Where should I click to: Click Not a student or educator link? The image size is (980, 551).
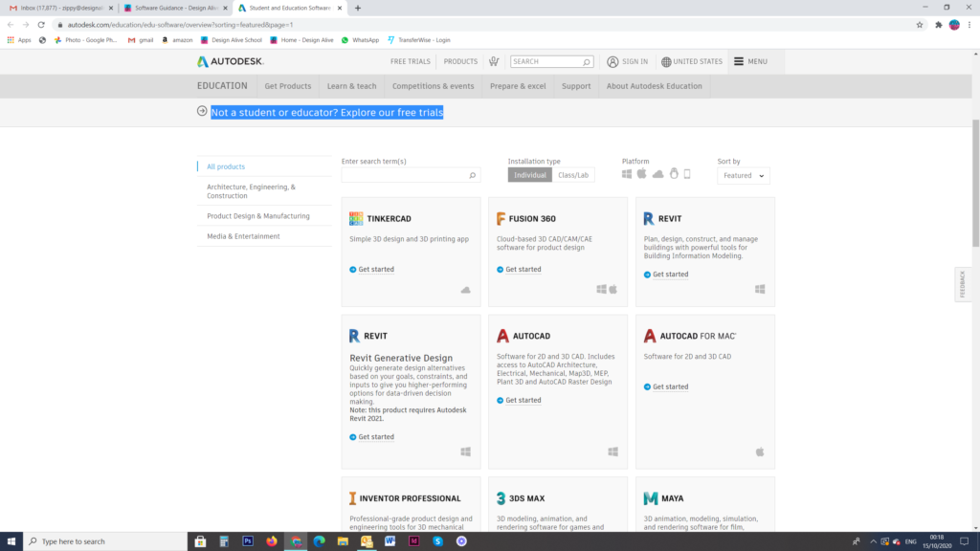[327, 113]
